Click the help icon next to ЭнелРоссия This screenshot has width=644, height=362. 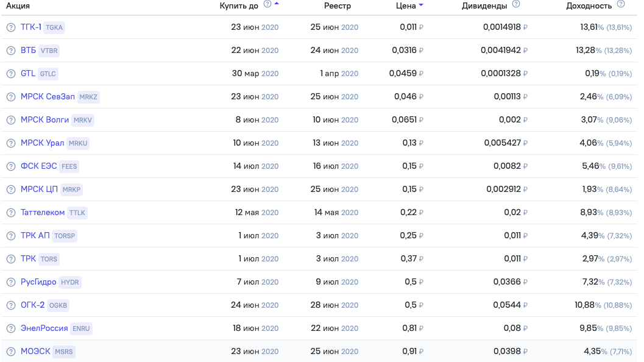click(11, 328)
